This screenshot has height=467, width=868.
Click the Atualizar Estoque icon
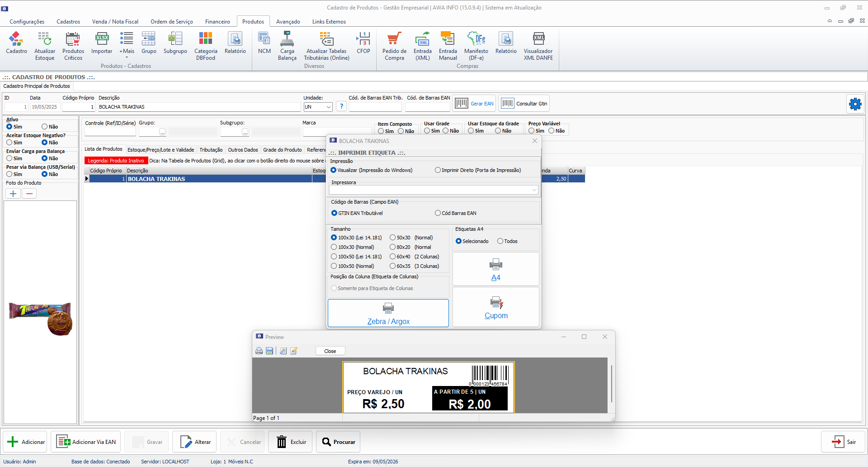click(x=45, y=46)
